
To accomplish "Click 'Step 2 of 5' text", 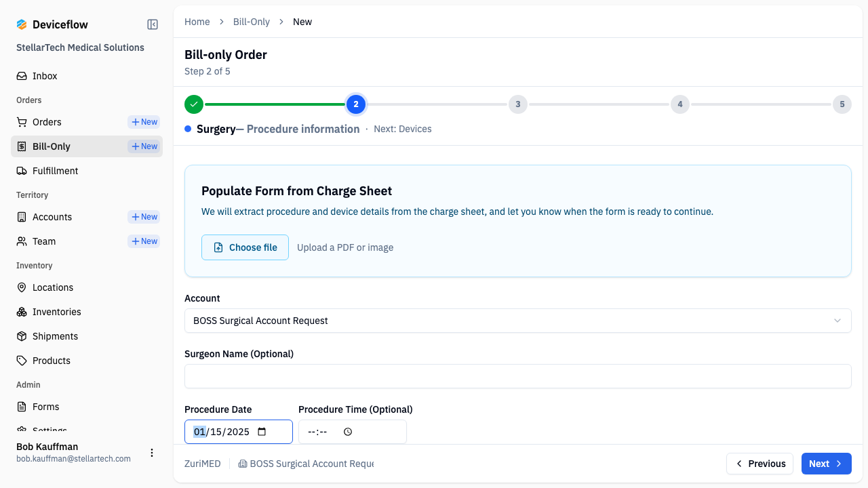I will pyautogui.click(x=208, y=71).
